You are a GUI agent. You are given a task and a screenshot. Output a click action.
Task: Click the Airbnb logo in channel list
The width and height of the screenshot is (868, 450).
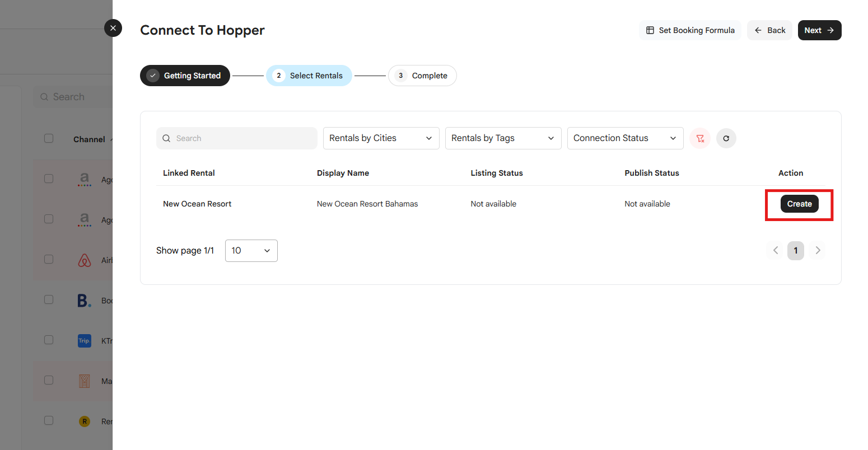point(85,260)
